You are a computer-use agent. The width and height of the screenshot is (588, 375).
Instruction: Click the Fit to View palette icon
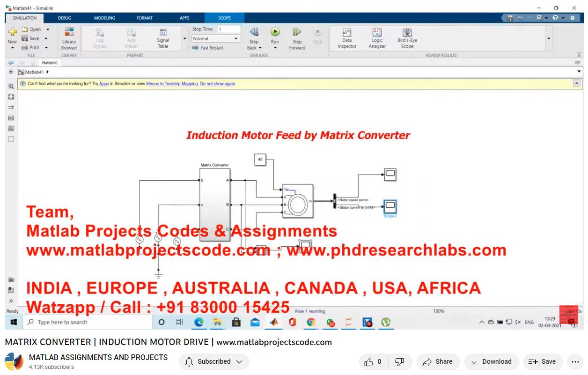(11, 97)
